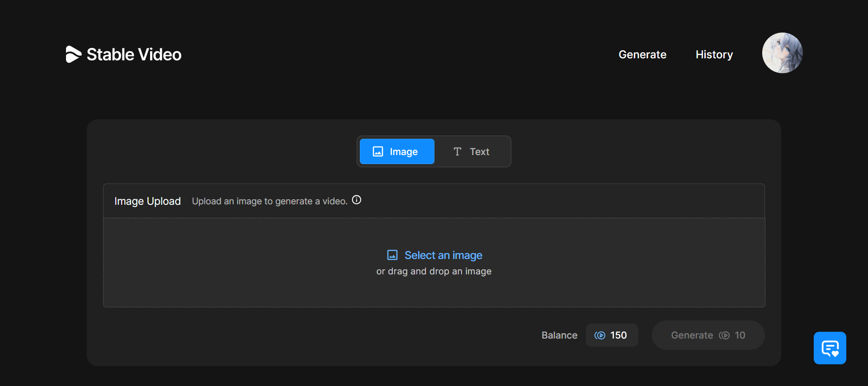
Task: Click the info icon beside upload description
Action: [x=357, y=200]
